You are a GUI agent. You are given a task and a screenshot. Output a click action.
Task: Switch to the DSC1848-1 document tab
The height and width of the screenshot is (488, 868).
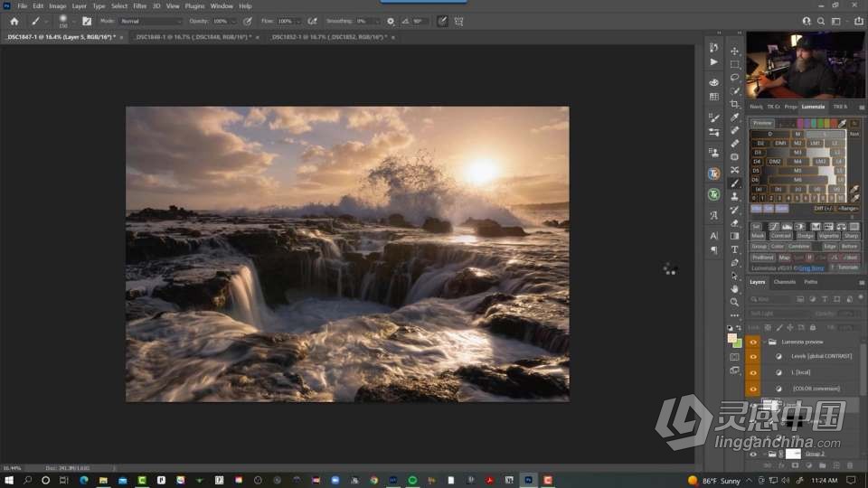pos(193,37)
